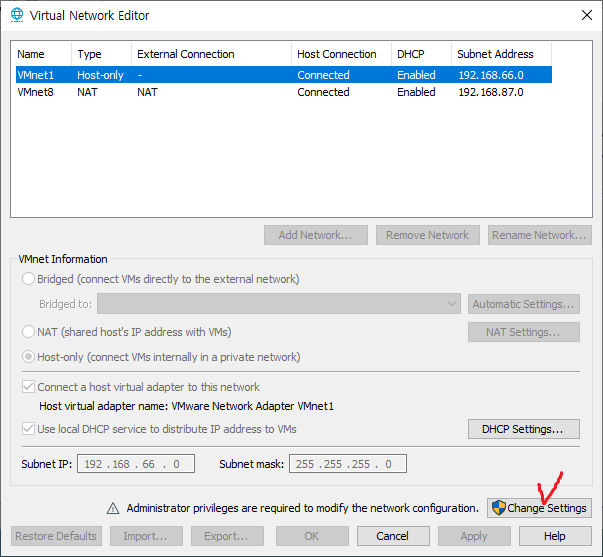
Task: Open DHCP Settings
Action: coord(524,429)
